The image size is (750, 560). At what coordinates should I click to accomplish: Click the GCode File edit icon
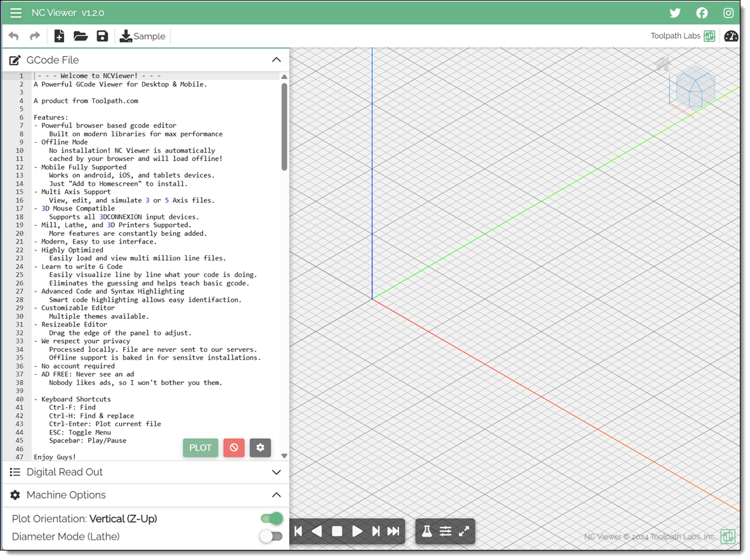pyautogui.click(x=15, y=60)
